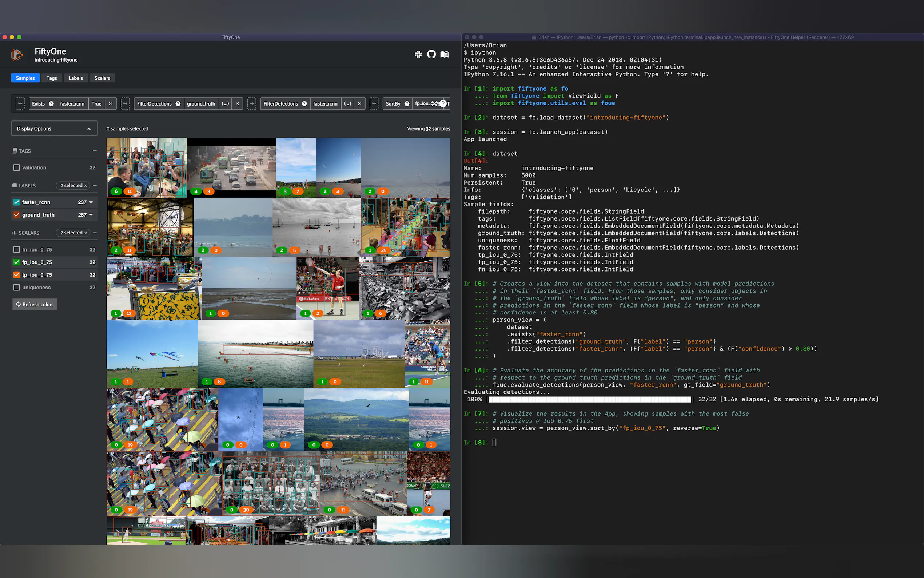This screenshot has height=578, width=924.
Task: Delete the ground_truth FilterDetections stage
Action: click(237, 104)
